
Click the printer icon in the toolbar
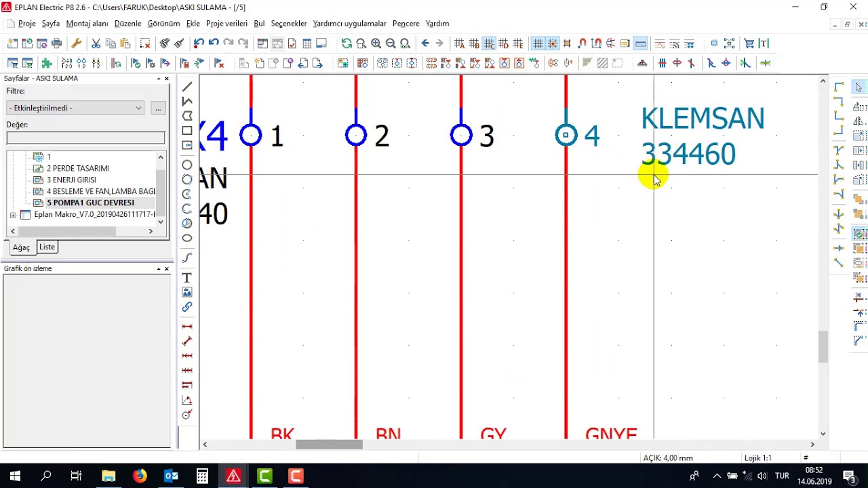tap(57, 43)
